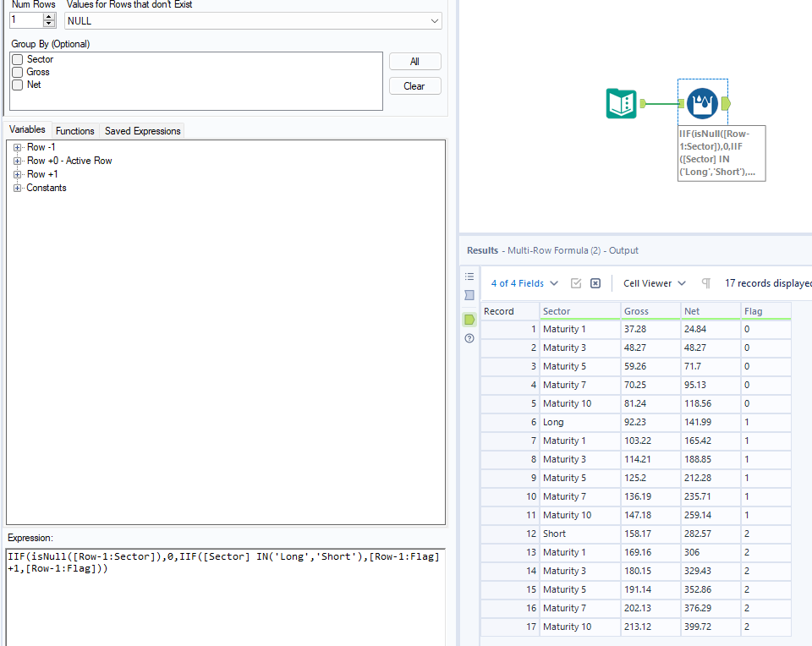Click the select-all fields checkmark icon
812x646 pixels.
click(576, 283)
